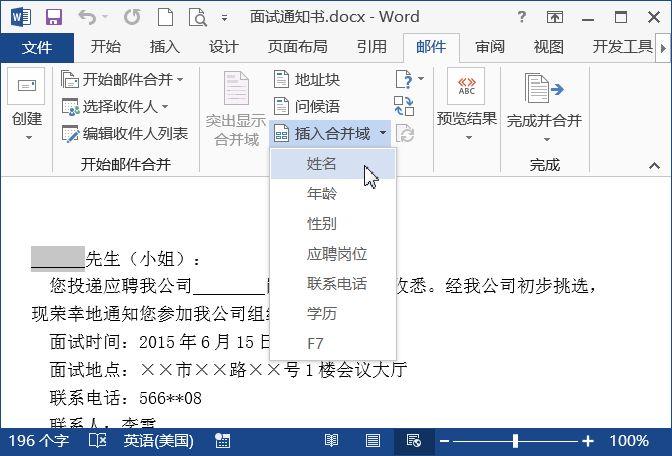Click the proofing errors book icon
672x456 pixels.
[98, 441]
